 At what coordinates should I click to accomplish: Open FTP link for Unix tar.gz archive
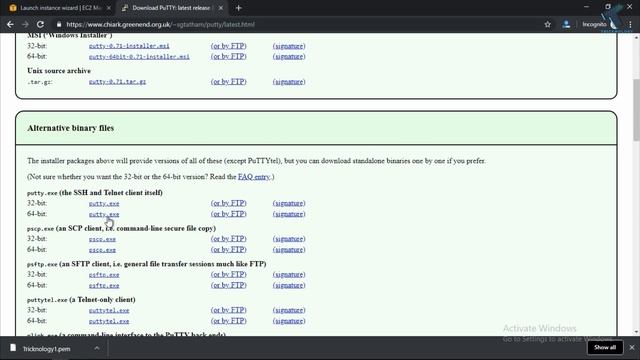tap(229, 82)
